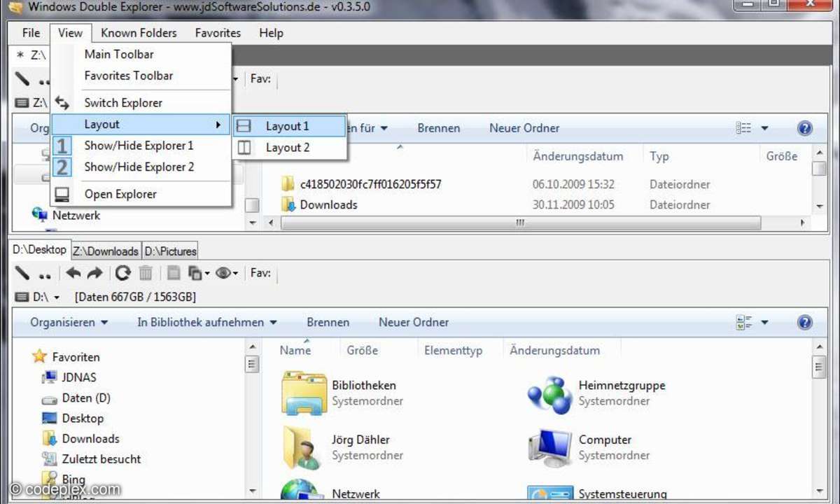Select the Bibliotheken system folder icon
Screen dimensions: 840x504
(304, 393)
